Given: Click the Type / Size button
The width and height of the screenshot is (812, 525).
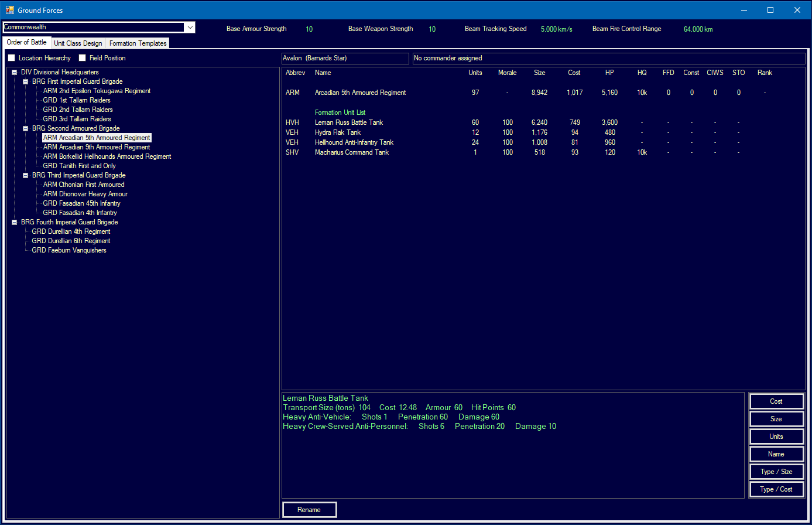Looking at the screenshot, I should pos(776,472).
